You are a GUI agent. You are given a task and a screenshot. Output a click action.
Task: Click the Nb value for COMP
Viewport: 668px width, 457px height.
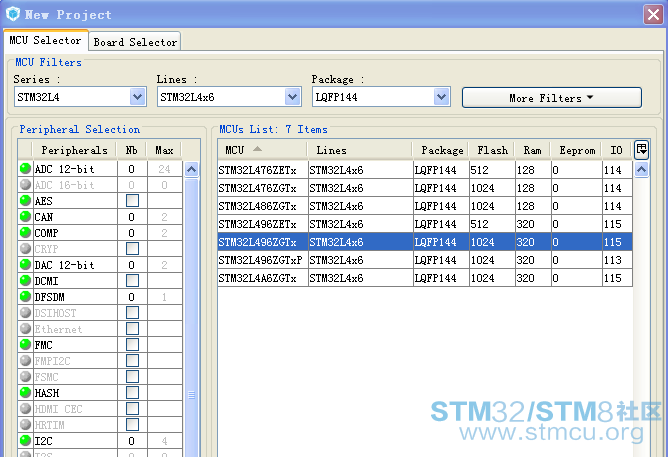[x=132, y=233]
